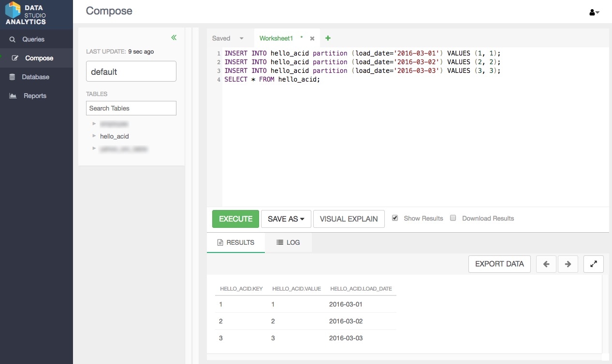Screen dimensions: 612x364
Task: Click the 2016-03-02 result cell
Action: pyautogui.click(x=346, y=321)
